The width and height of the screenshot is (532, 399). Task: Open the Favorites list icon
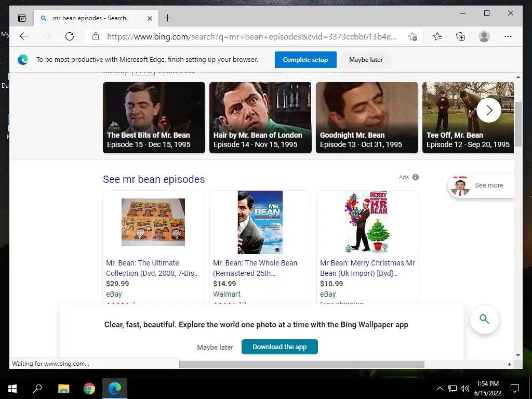[437, 36]
